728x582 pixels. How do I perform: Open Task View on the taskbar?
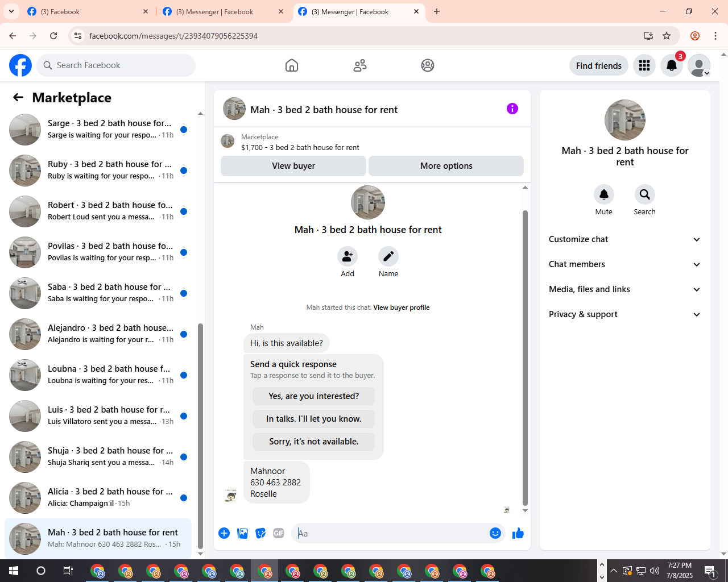(68, 571)
